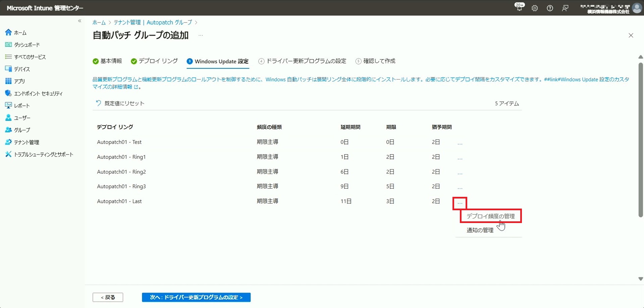The image size is (644, 308).
Task: Click the vertical scrollbar down arrow
Action: point(640,279)
